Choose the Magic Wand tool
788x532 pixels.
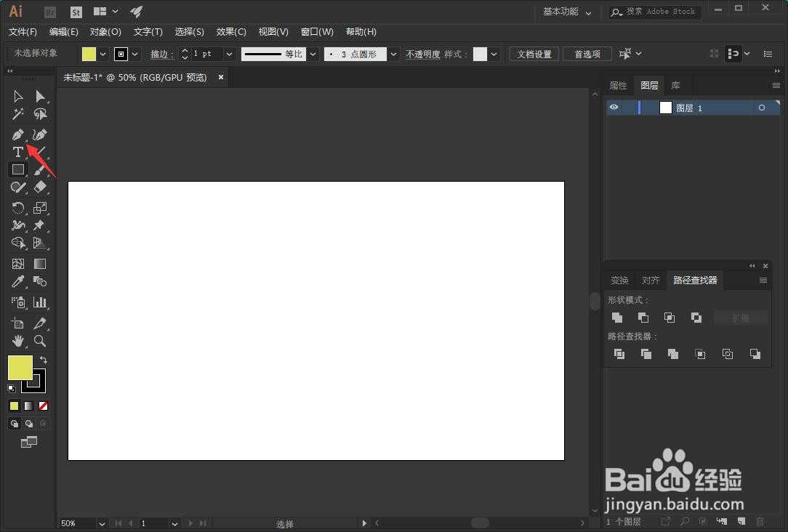[18, 115]
